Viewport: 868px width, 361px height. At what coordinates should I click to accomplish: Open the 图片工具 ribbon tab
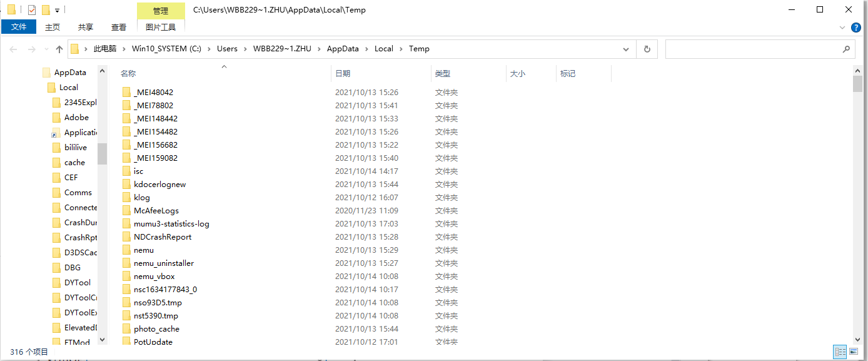pos(161,27)
